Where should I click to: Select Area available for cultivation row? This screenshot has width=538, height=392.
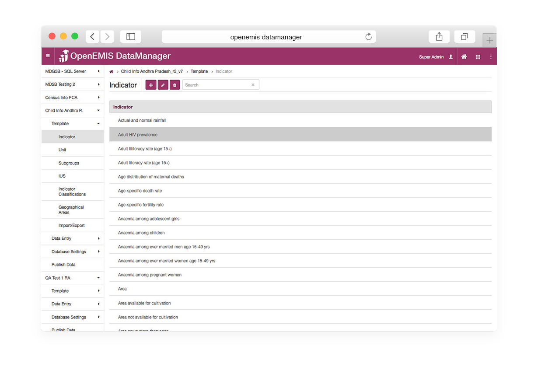pos(300,303)
